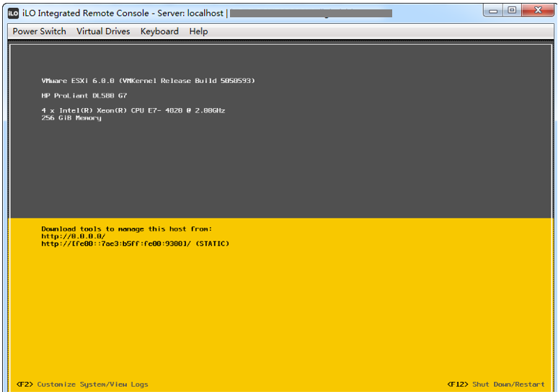Image resolution: width=558 pixels, height=392 pixels.
Task: Maximize the iLO Remote Console window
Action: point(512,10)
